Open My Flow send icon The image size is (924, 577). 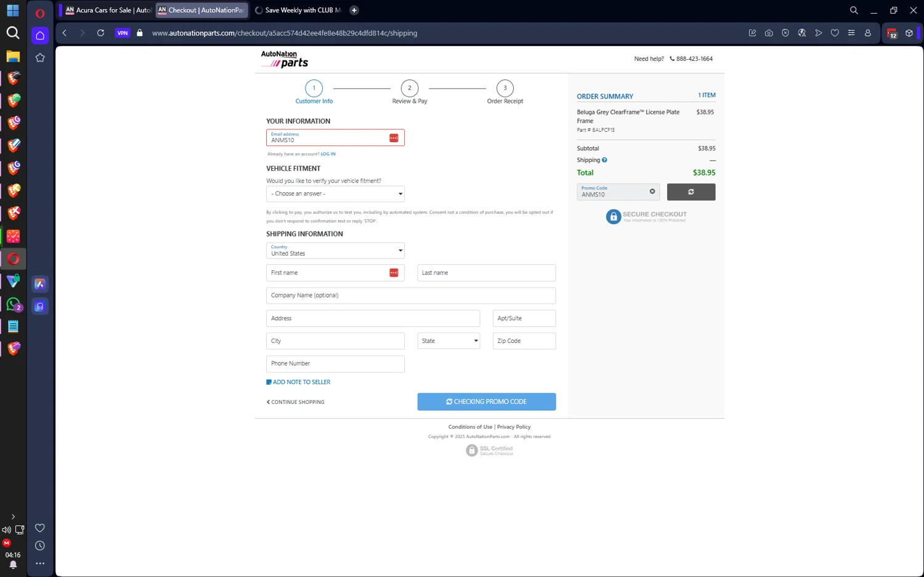point(819,33)
